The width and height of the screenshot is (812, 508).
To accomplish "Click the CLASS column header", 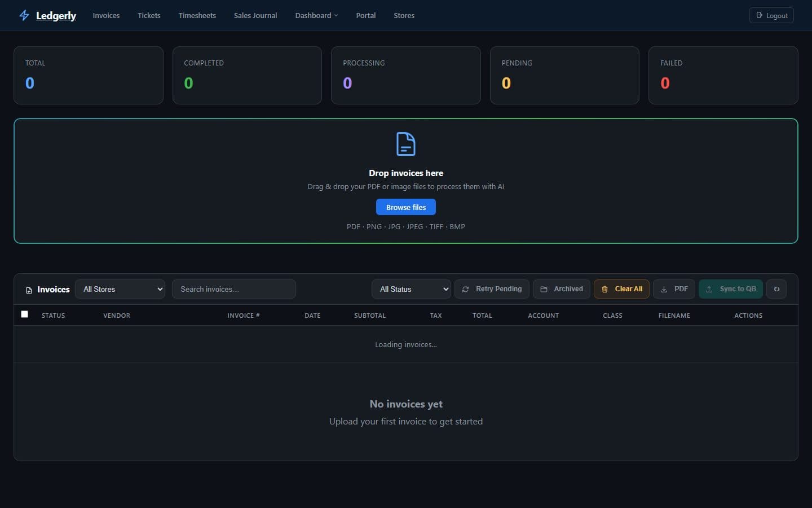I will tap(612, 316).
